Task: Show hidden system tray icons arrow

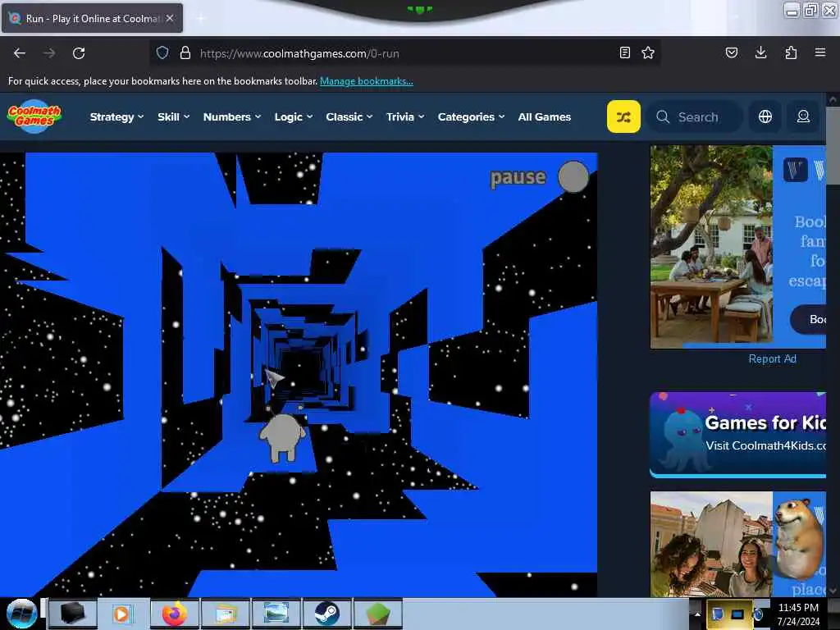Action: click(697, 614)
